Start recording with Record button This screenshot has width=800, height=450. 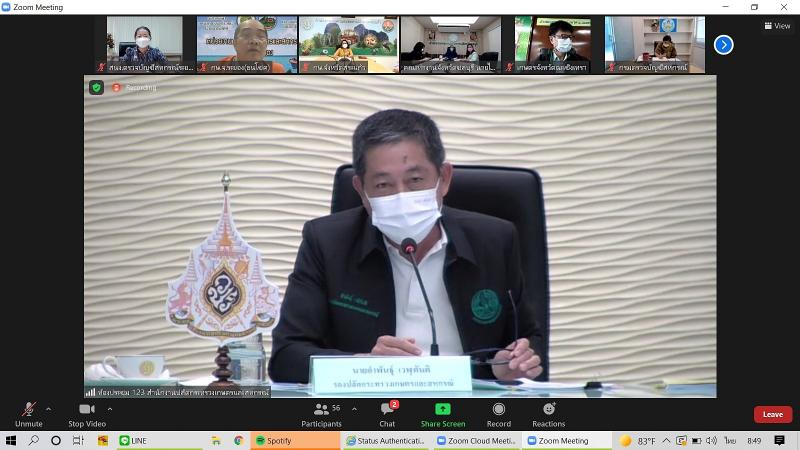(498, 414)
